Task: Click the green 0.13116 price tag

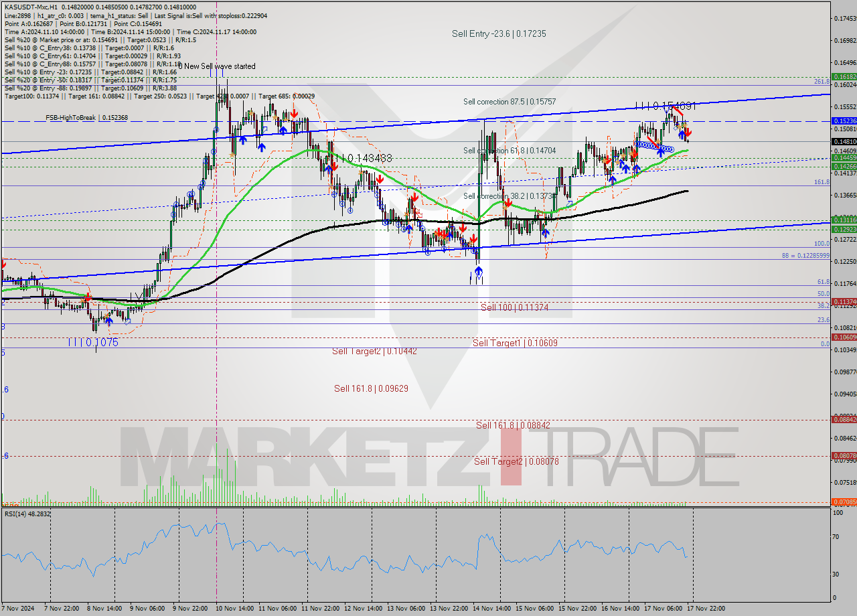Action: 844,220
